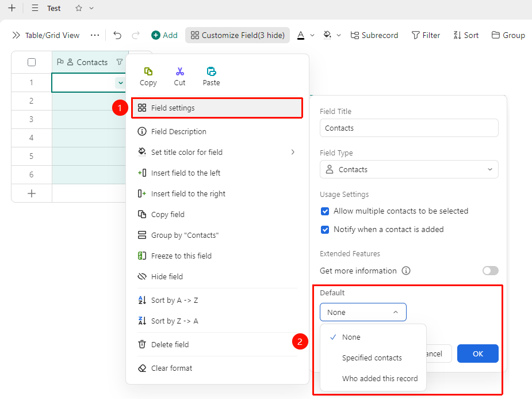Viewport: 532px width, 399px height.
Task: Open Customize Field (3 hide) settings
Action: click(x=238, y=35)
